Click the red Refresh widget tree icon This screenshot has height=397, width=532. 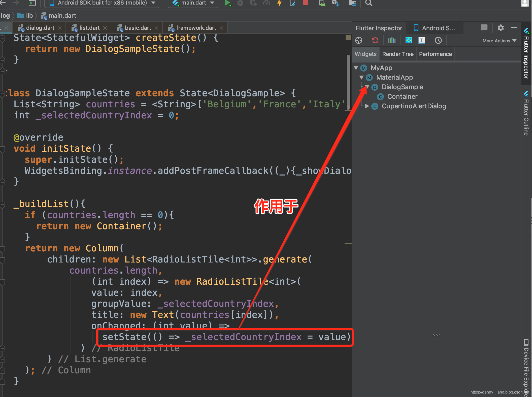point(375,40)
